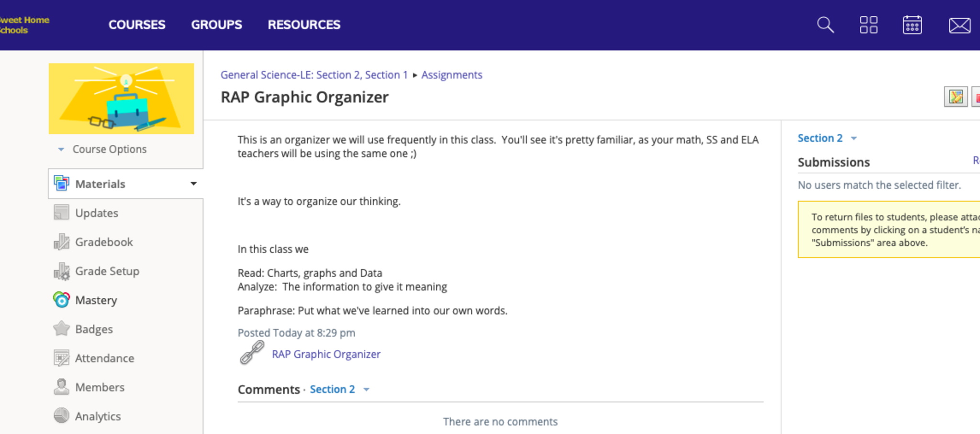Click the annotation icon beside the title
The height and width of the screenshot is (434, 980).
956,97
